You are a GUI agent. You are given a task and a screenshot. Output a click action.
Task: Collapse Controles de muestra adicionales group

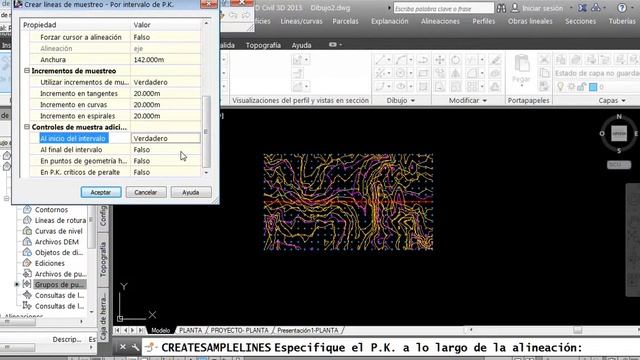click(27, 127)
